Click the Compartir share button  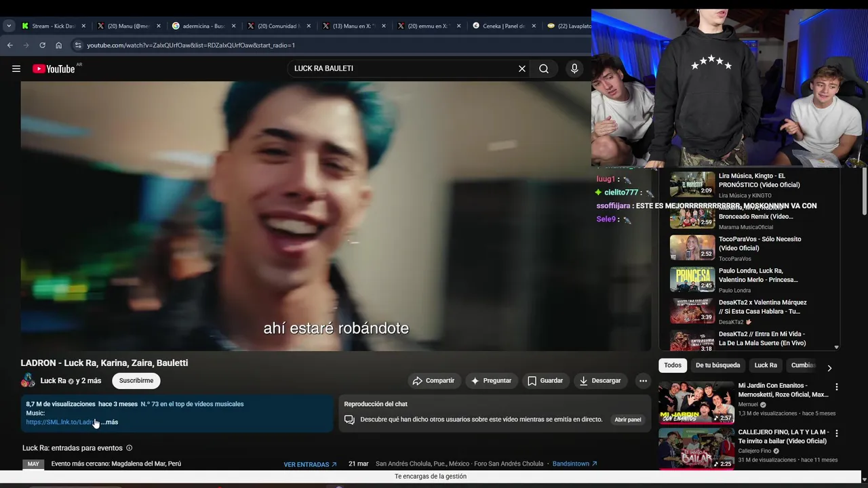coord(434,381)
